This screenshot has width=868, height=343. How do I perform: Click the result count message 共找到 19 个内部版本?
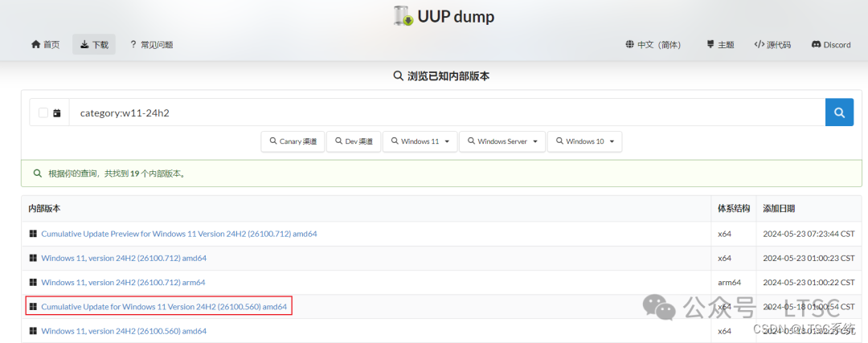(x=117, y=174)
